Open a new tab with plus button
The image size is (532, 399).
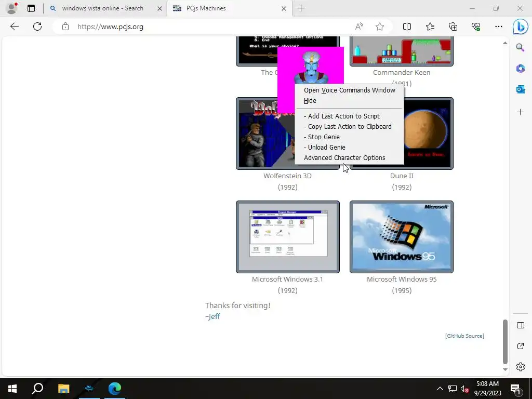pos(301,8)
